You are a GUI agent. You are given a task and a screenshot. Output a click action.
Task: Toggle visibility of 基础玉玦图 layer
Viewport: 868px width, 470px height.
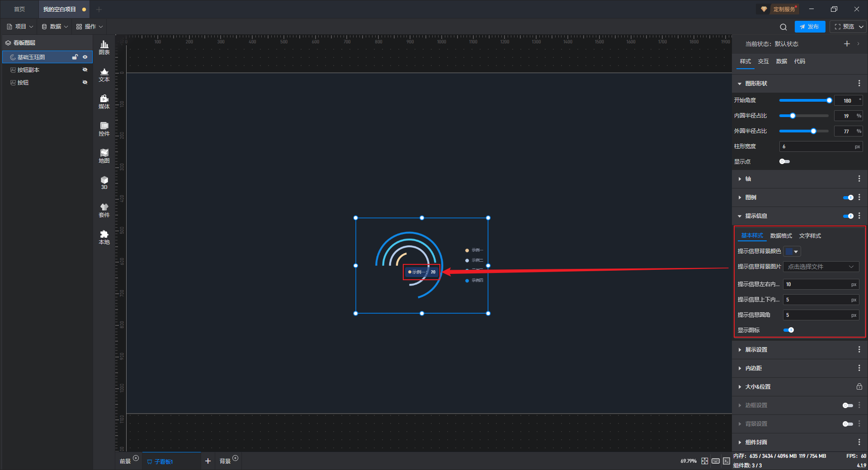pos(85,57)
